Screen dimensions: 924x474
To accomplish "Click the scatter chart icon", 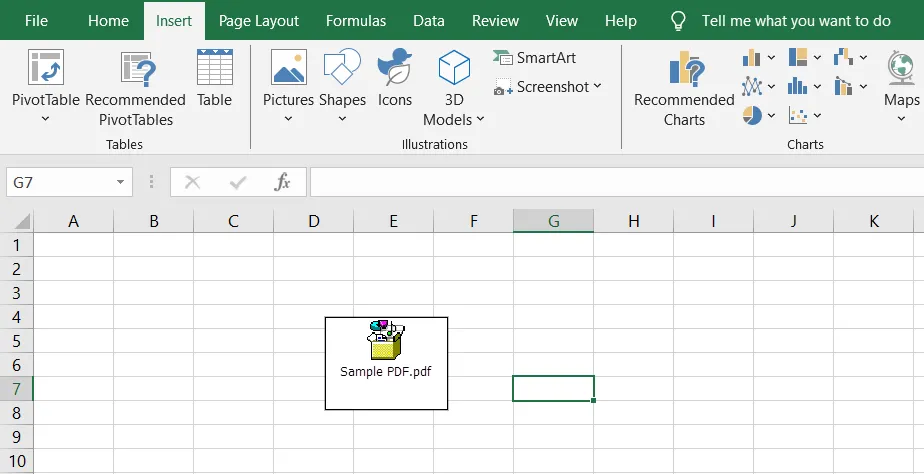I will [x=797, y=116].
